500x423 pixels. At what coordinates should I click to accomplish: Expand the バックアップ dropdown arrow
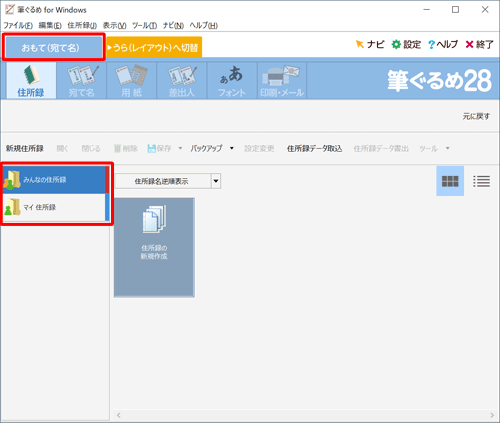[x=232, y=148]
